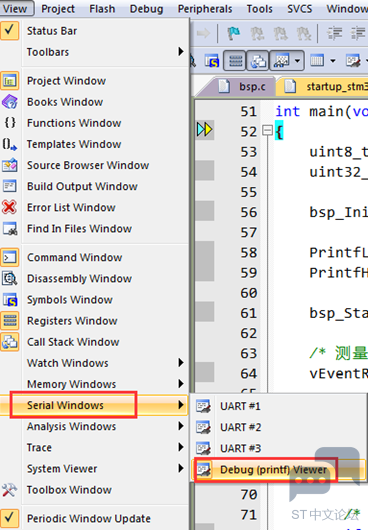Viewport: 368px width, 530px height.
Task: Open the View menu
Action: pyautogui.click(x=16, y=8)
